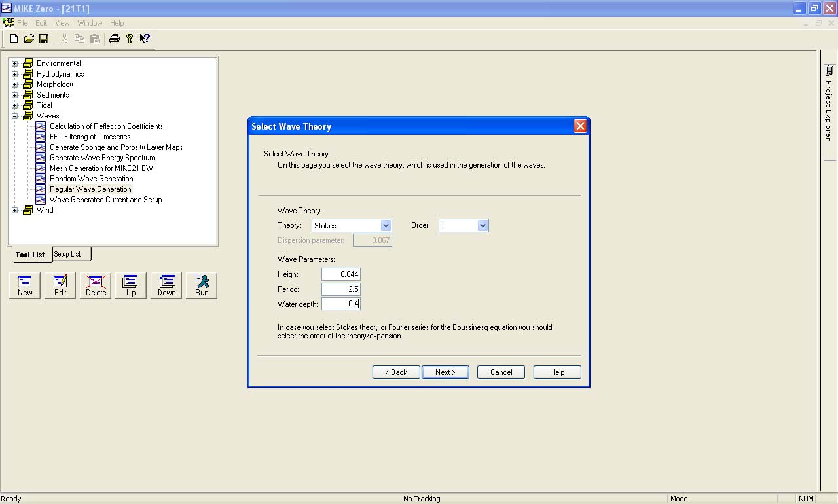838x504 pixels.
Task: Select Regular Wave Generation tool
Action: (x=90, y=189)
